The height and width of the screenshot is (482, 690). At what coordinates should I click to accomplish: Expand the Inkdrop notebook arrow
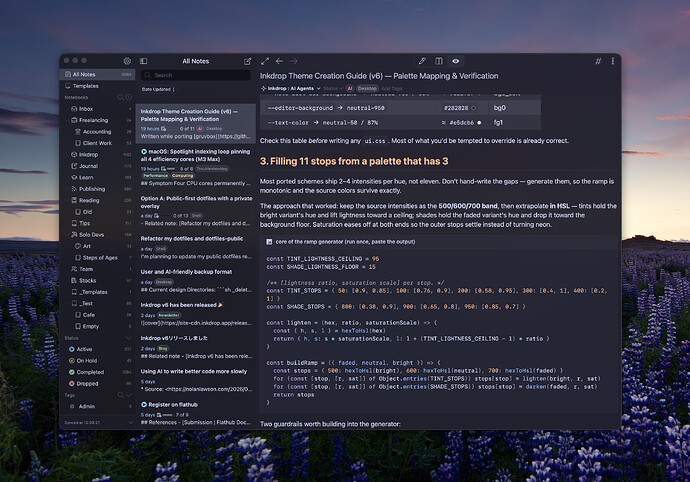[x=66, y=155]
